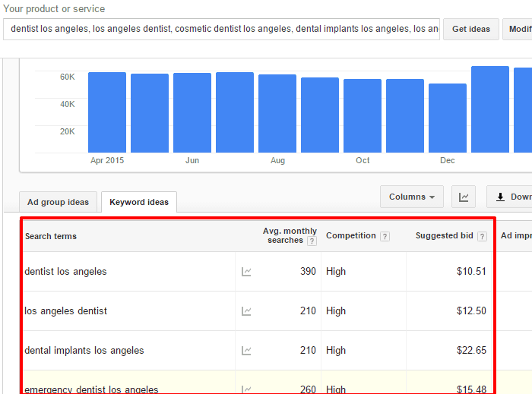This screenshot has width=532, height=394.
Task: Click the Competition help question mark
Action: point(385,236)
